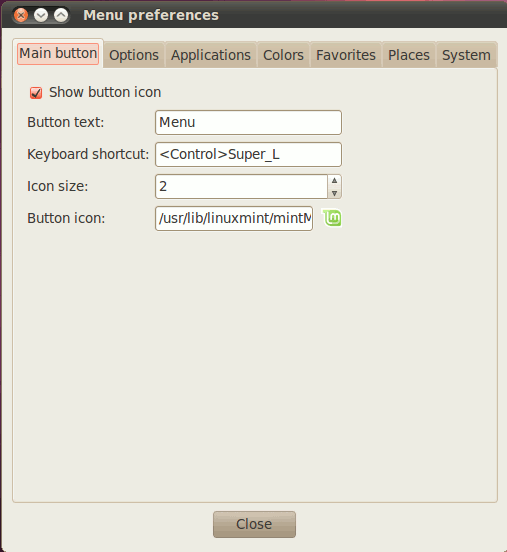Focus the Button text field containing Menu
The height and width of the screenshot is (552, 507).
(x=248, y=123)
